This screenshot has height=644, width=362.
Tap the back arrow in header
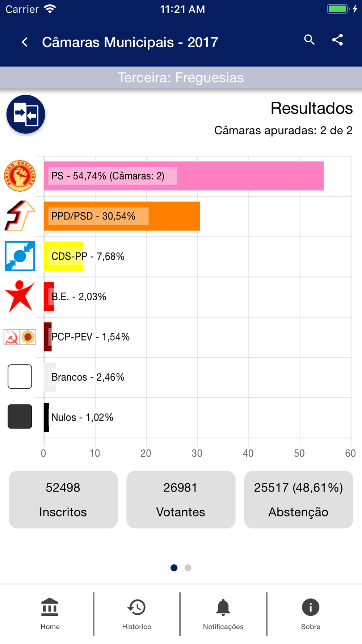tap(25, 42)
